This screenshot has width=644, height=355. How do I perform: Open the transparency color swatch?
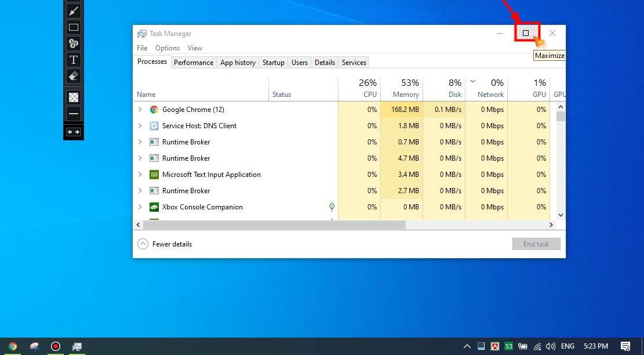coord(73,97)
